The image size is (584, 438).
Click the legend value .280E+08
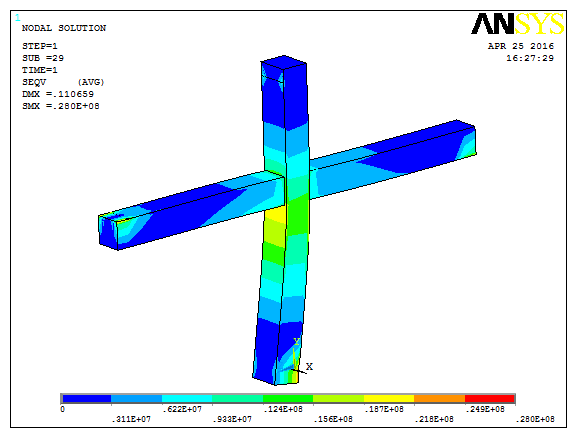(535, 419)
